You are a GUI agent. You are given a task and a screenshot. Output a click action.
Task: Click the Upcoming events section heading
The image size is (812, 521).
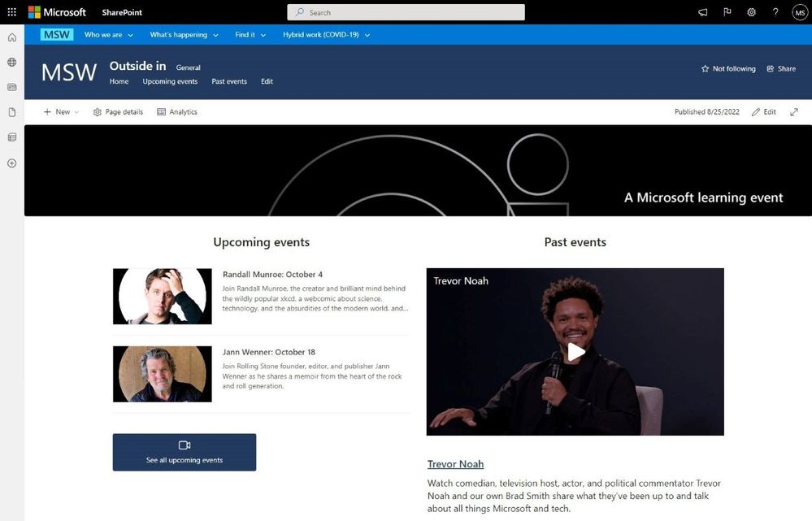point(262,242)
